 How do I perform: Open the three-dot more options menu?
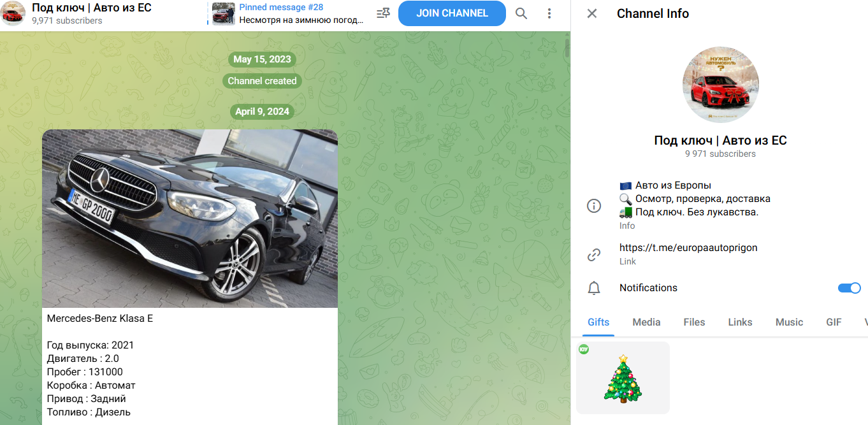(550, 13)
